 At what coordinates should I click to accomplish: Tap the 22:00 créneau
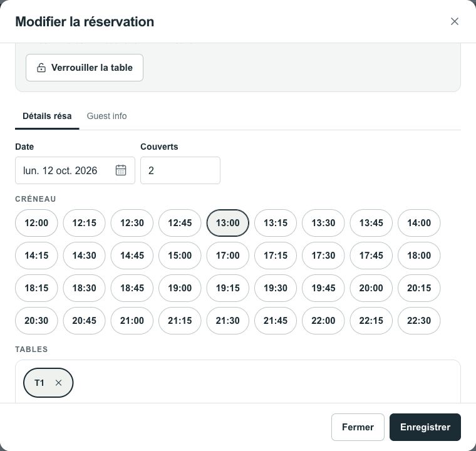pyautogui.click(x=323, y=321)
